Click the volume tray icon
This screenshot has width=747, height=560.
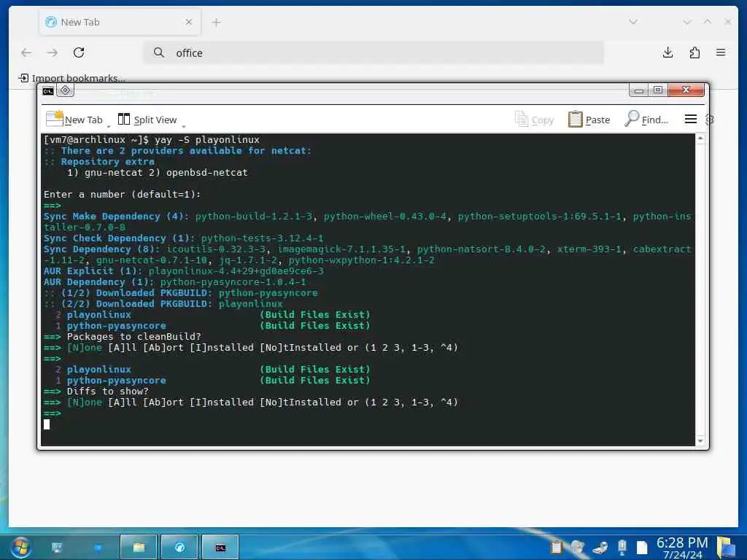click(578, 547)
